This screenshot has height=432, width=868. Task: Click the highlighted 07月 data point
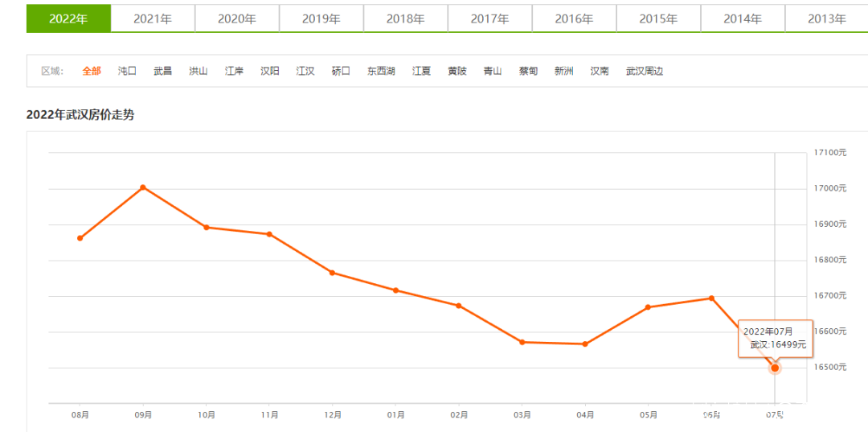tap(775, 368)
